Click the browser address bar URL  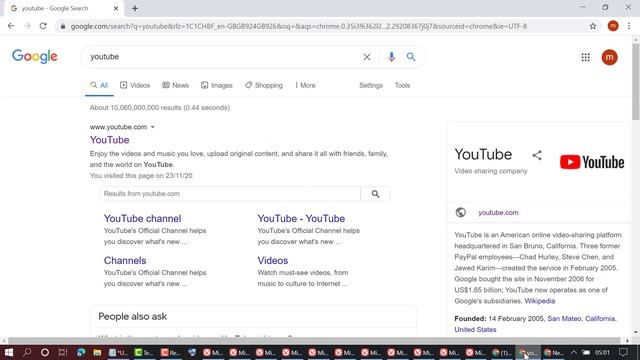click(x=298, y=27)
